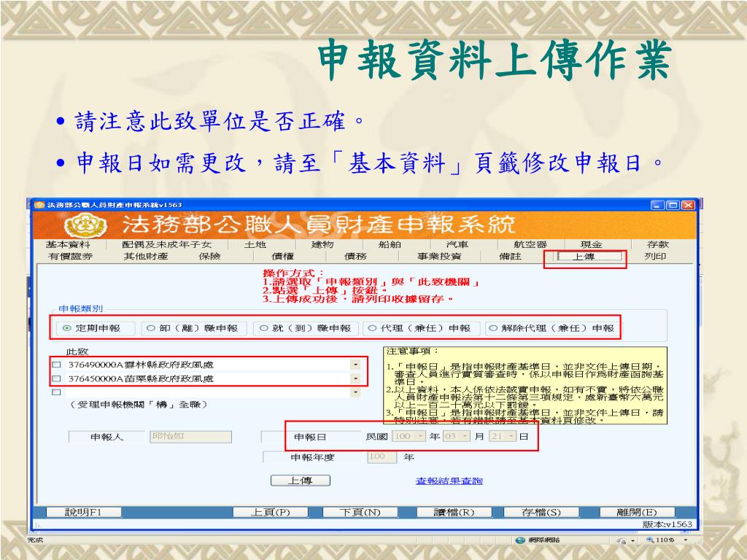Click the 申報人 name field

pos(190,437)
